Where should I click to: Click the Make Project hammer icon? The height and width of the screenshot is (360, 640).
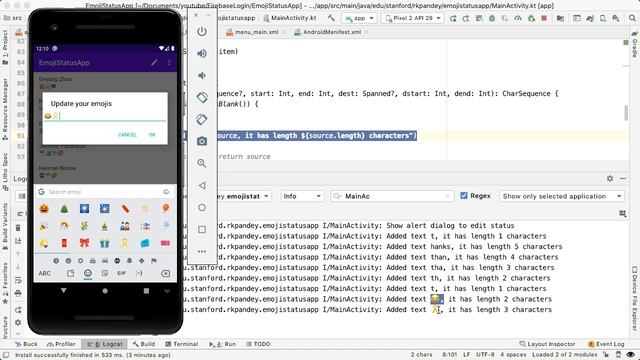pos(331,18)
